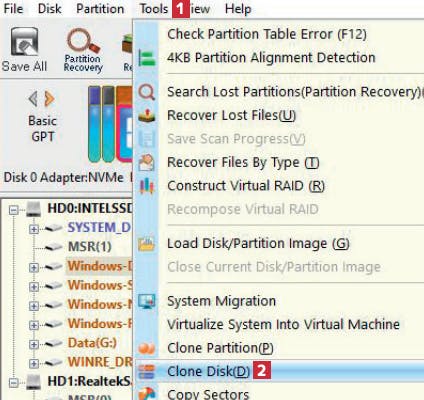The image size is (424, 400).
Task: Collapse the HD1:Realtek disk node
Action: 14,382
